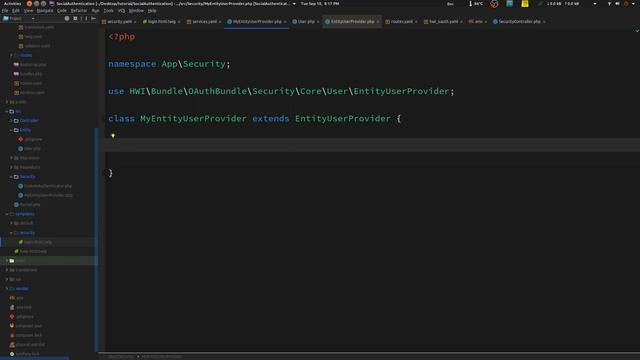Viewport: 640px width, 360px height.
Task: Collapse the src folder
Action: (7, 111)
